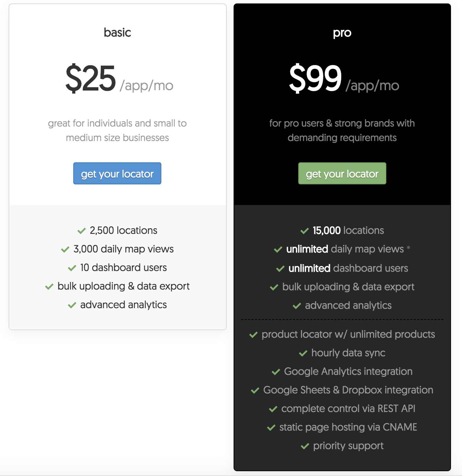Image resolution: width=462 pixels, height=476 pixels.
Task: Click checkmark next to 10 dashboard users
Action: click(x=72, y=268)
